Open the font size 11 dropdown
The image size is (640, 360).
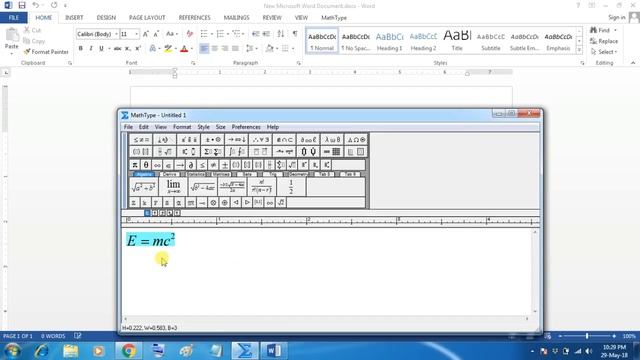click(x=136, y=34)
